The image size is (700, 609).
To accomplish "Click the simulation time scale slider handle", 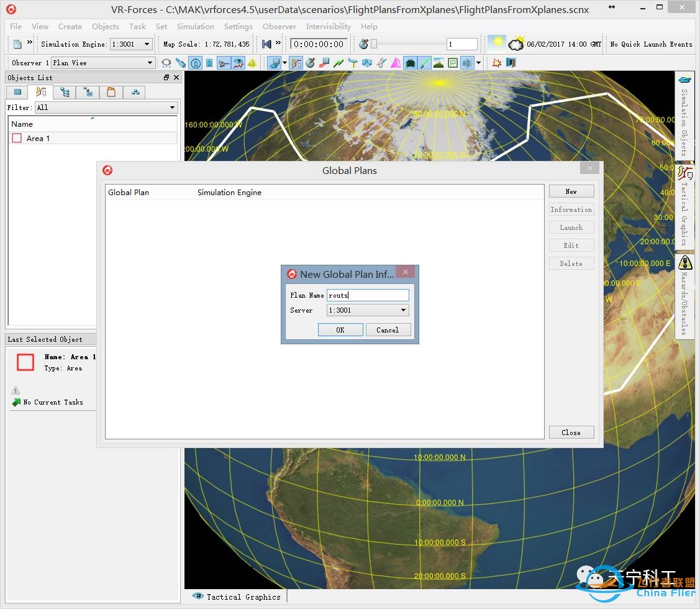I will click(374, 44).
